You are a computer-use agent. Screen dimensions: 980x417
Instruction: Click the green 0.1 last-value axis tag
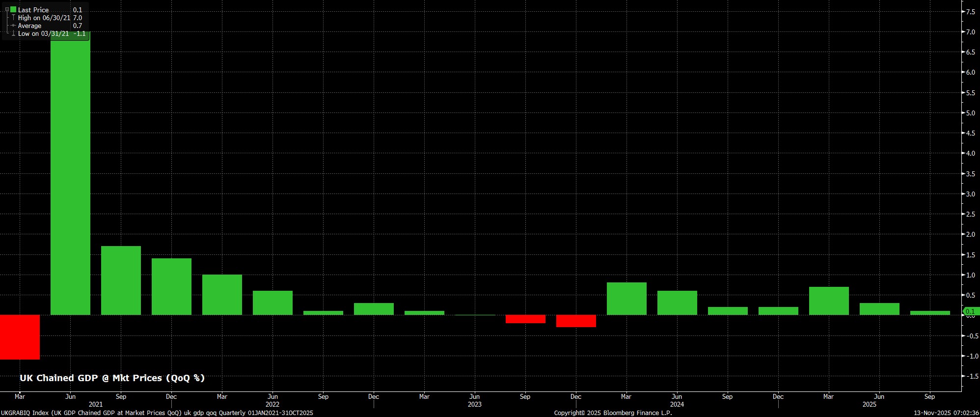pyautogui.click(x=970, y=311)
